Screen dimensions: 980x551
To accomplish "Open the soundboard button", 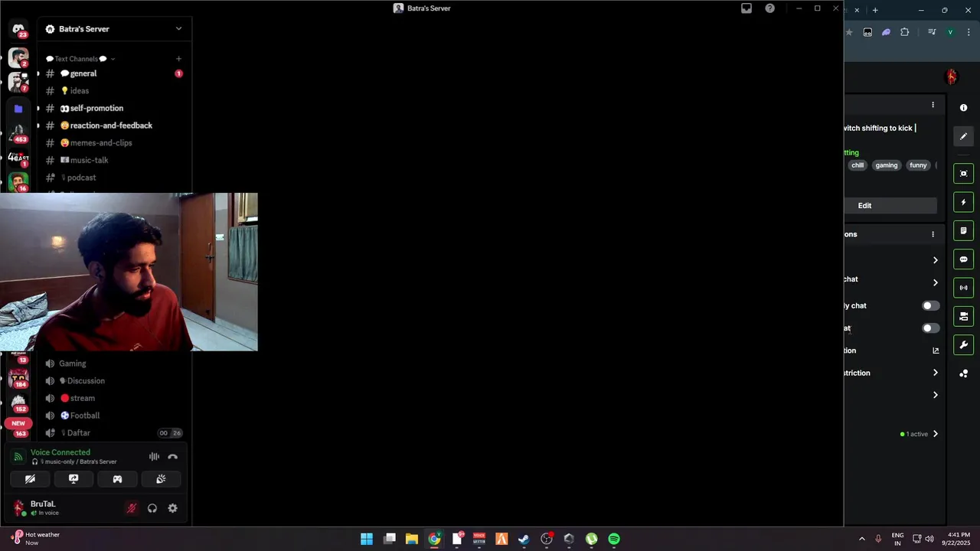I will (161, 479).
